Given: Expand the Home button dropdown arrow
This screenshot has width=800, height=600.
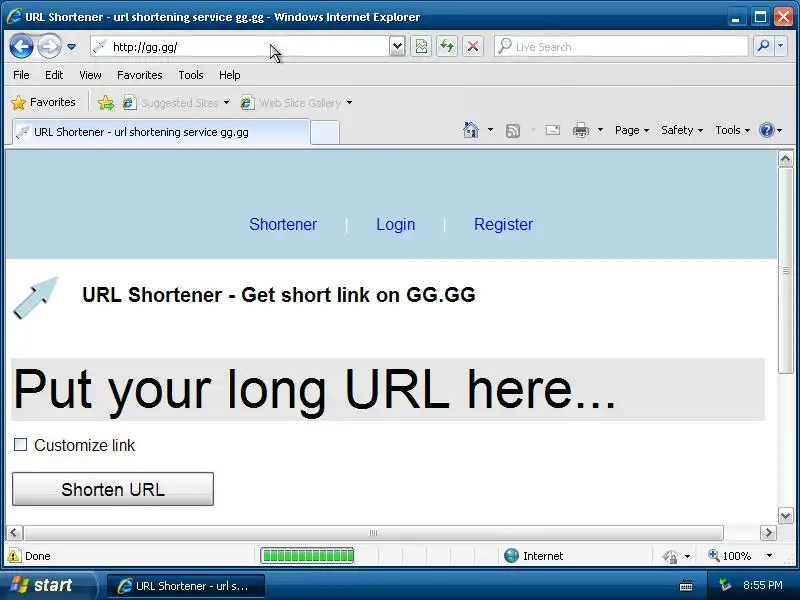Looking at the screenshot, I should coord(490,130).
